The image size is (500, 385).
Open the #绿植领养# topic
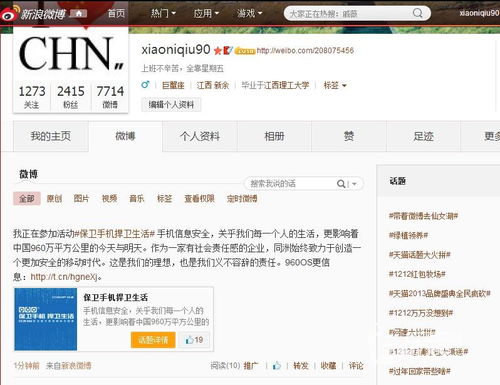[408, 235]
